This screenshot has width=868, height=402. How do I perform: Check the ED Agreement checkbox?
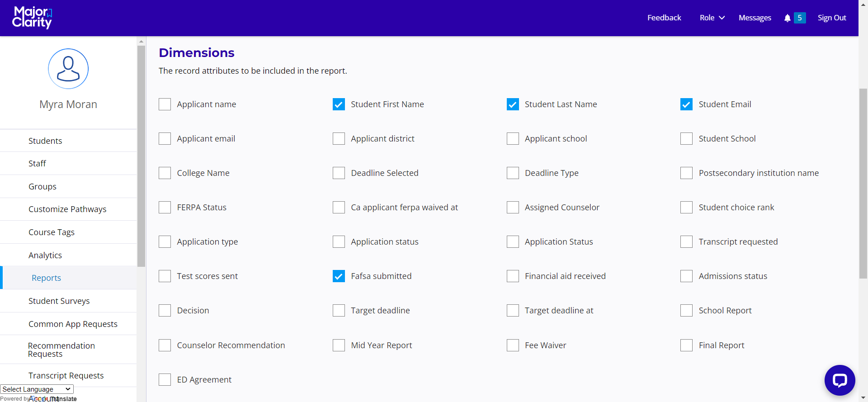(165, 380)
